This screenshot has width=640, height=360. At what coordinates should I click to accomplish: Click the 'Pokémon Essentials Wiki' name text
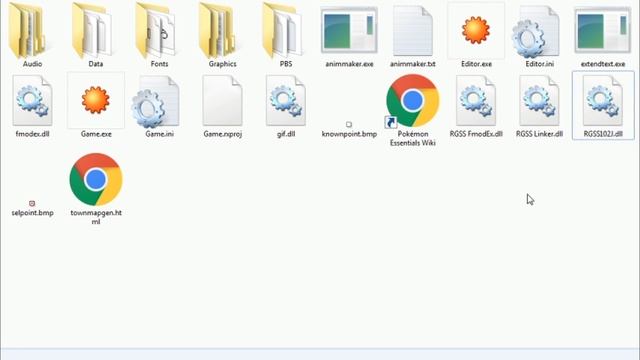point(413,138)
